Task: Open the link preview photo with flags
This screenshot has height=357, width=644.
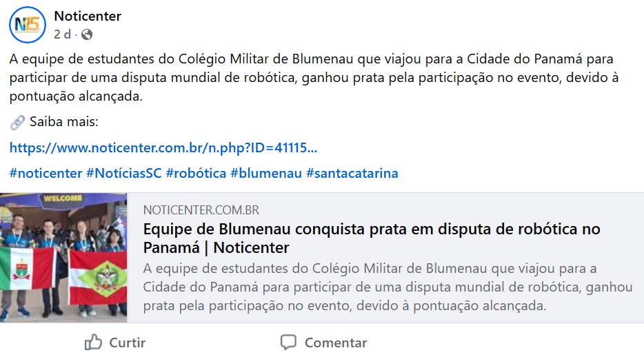Action: pyautogui.click(x=63, y=257)
